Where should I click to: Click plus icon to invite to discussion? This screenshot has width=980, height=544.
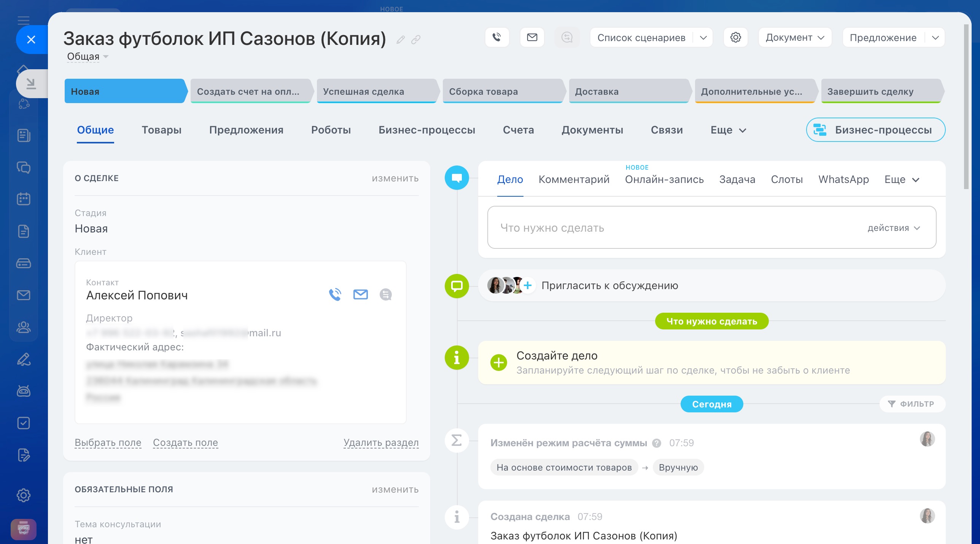[528, 285]
